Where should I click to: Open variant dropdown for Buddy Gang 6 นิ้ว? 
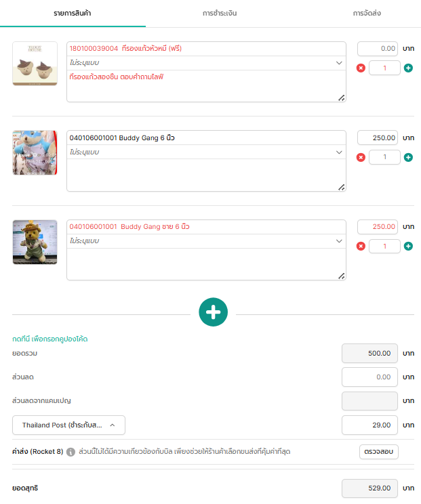[339, 152]
